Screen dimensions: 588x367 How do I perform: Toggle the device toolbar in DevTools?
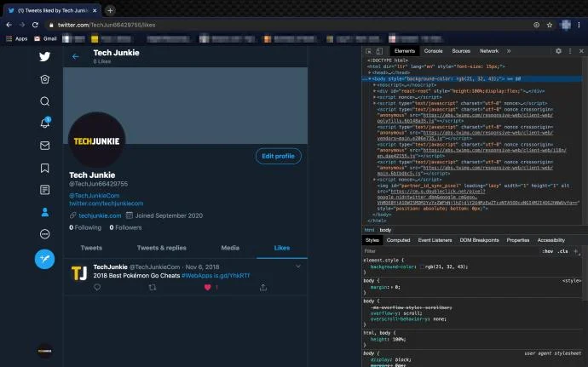click(379, 51)
